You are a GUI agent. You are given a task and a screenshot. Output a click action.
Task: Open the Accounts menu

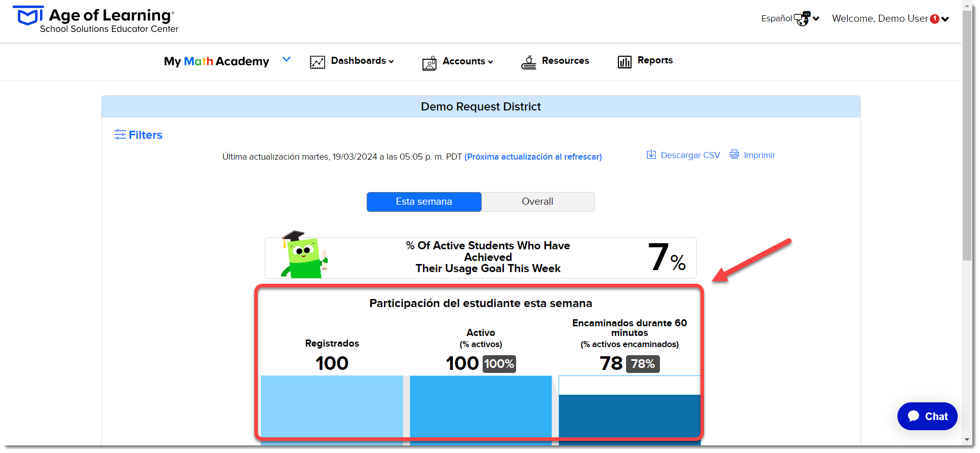[x=467, y=61]
